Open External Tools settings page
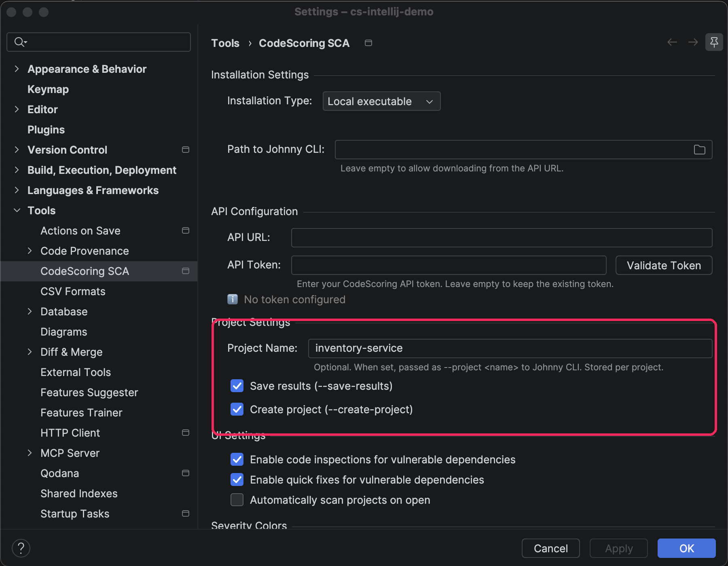 pos(76,372)
